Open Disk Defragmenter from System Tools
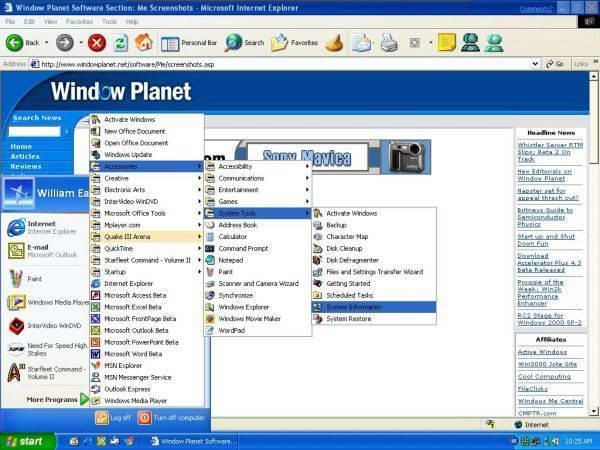 pos(374,260)
